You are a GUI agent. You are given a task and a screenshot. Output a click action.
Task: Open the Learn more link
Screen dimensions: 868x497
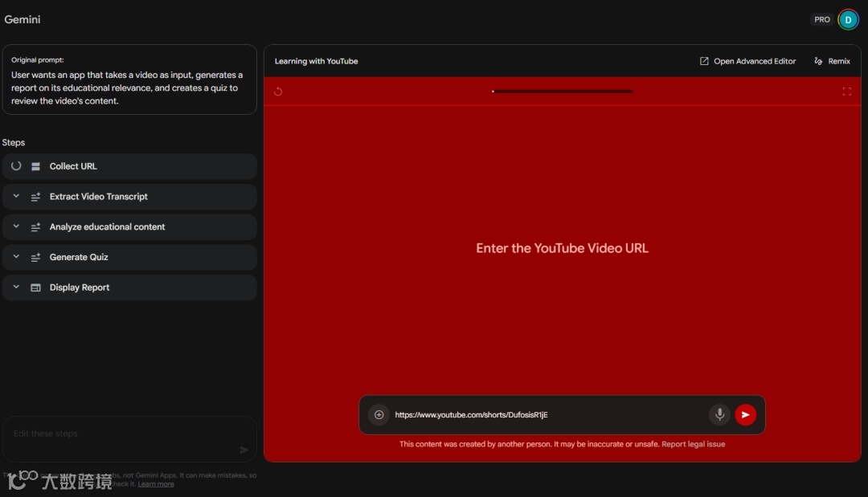click(x=156, y=484)
